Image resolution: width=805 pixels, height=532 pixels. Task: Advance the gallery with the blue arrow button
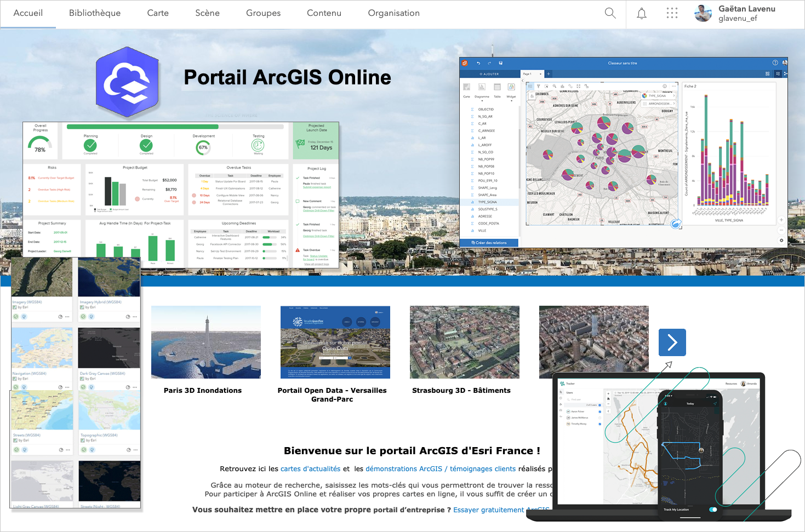pyautogui.click(x=672, y=342)
